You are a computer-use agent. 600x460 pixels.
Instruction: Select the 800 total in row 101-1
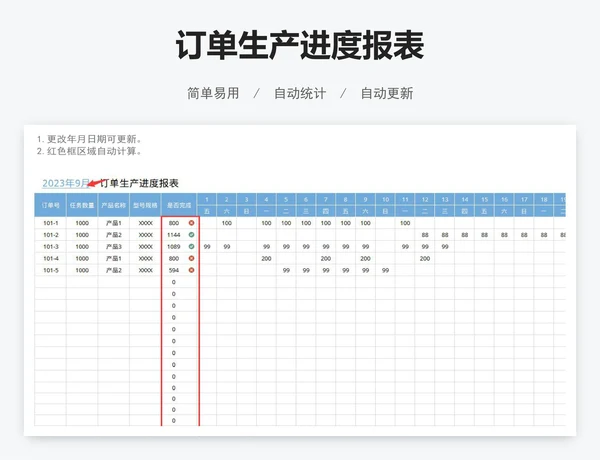click(x=174, y=223)
